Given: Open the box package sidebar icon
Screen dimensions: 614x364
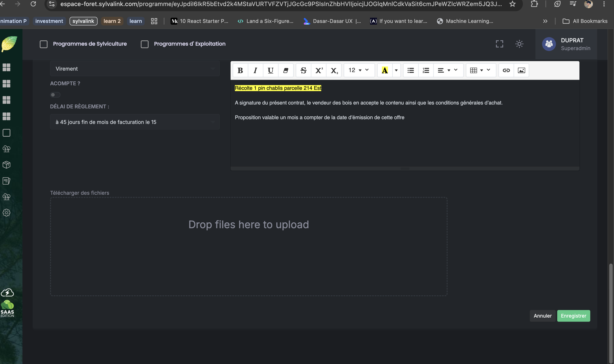Looking at the screenshot, I should point(6,165).
